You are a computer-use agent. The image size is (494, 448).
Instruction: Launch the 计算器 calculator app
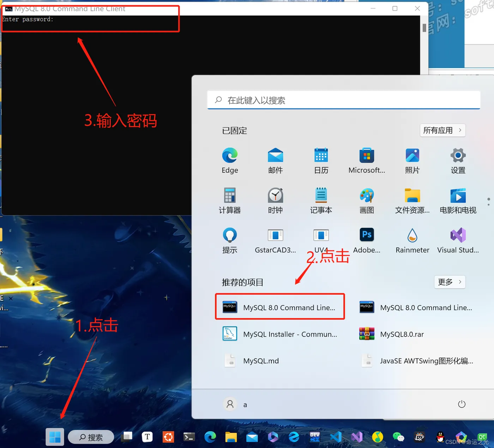(230, 201)
